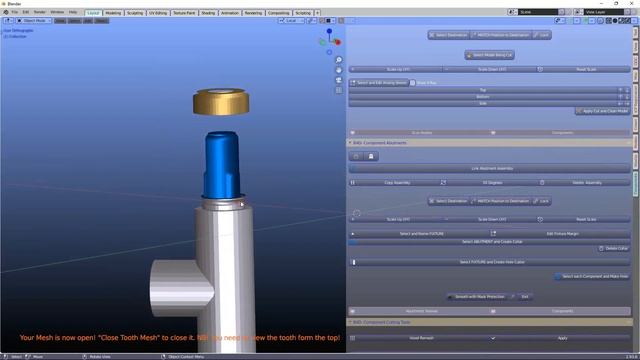Click the gold cap object in viewport
640x360 pixels.
(x=221, y=101)
